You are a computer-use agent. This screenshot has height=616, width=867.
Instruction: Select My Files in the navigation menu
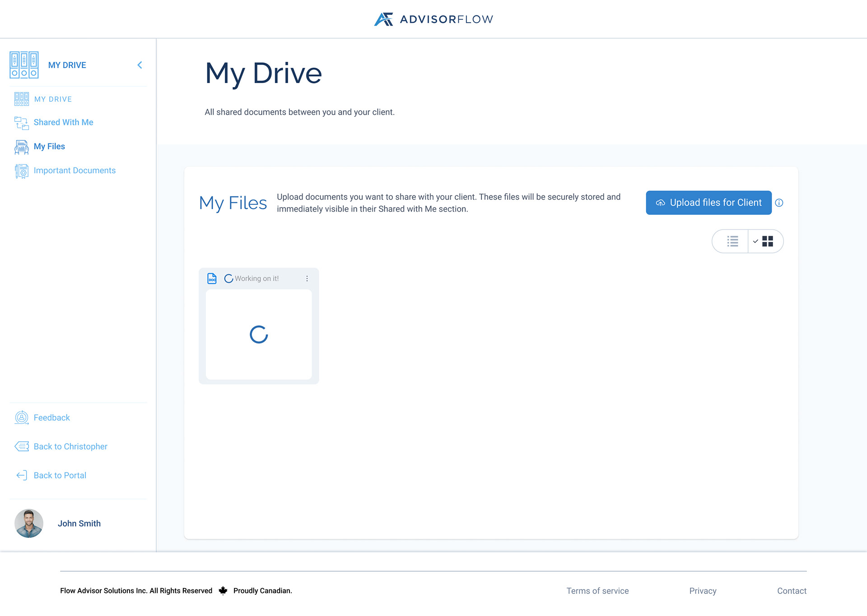pos(49,147)
